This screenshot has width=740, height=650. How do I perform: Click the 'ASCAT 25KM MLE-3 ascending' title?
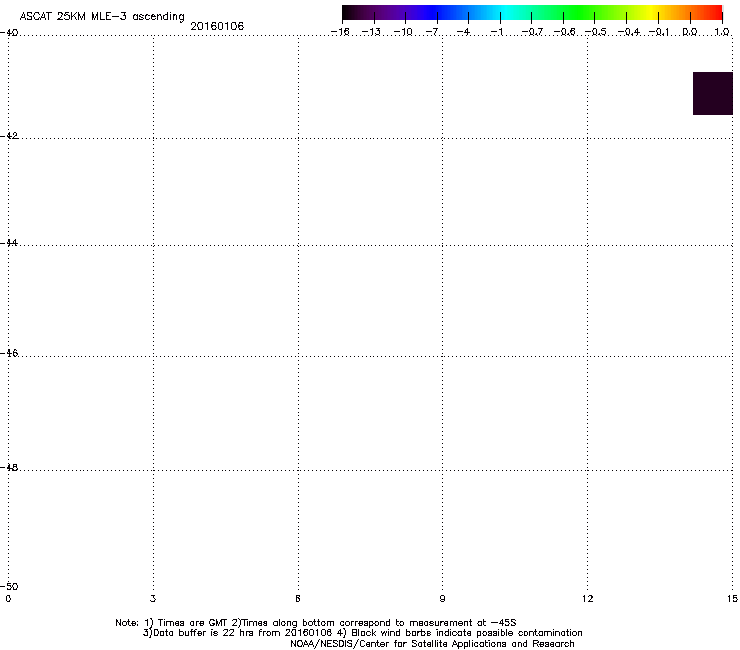[102, 17]
